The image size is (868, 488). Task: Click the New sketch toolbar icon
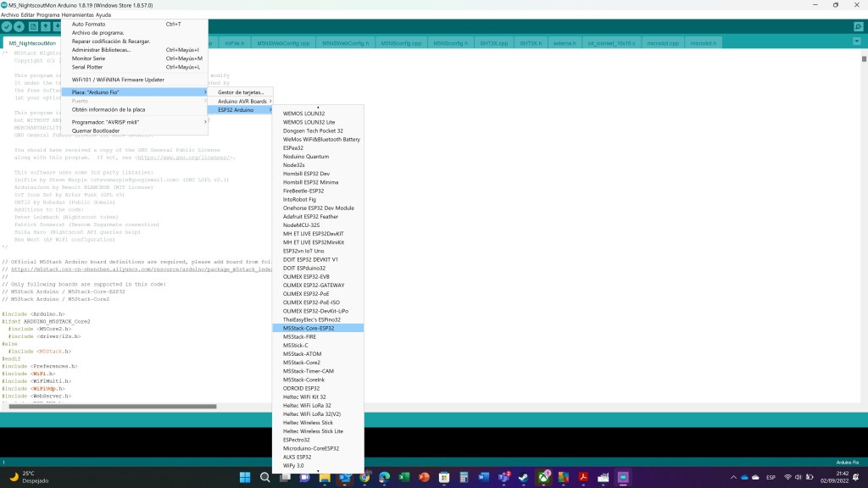[34, 27]
